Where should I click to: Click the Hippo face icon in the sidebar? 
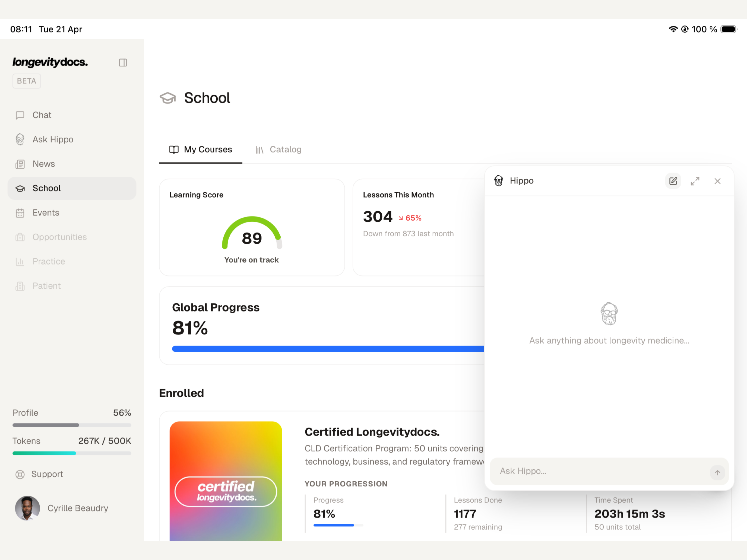(x=20, y=139)
